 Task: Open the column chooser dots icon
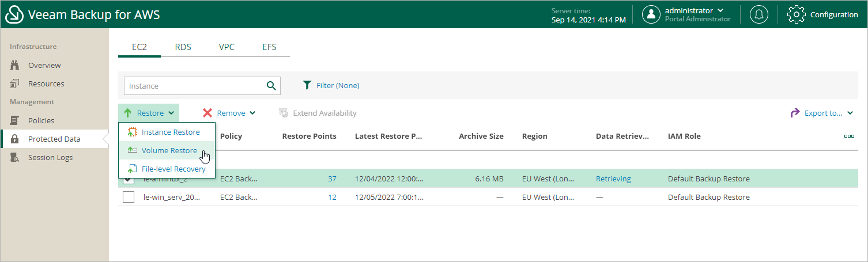point(849,136)
